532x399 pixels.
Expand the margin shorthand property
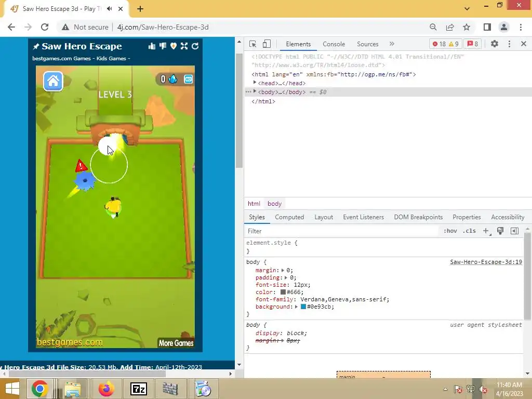[x=283, y=270]
